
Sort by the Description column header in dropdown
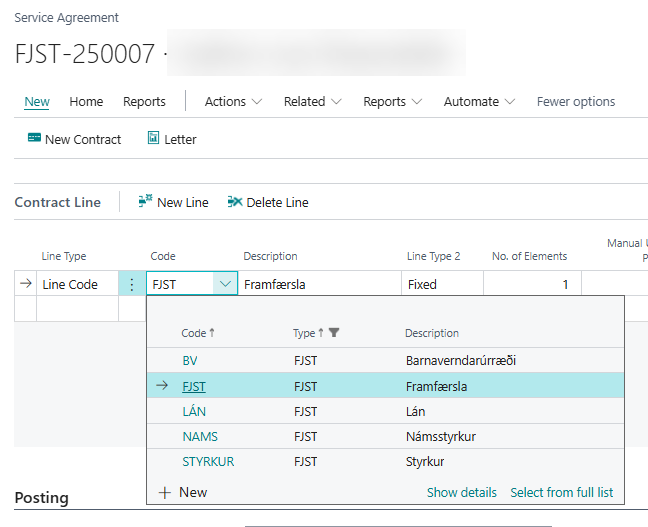(x=432, y=333)
